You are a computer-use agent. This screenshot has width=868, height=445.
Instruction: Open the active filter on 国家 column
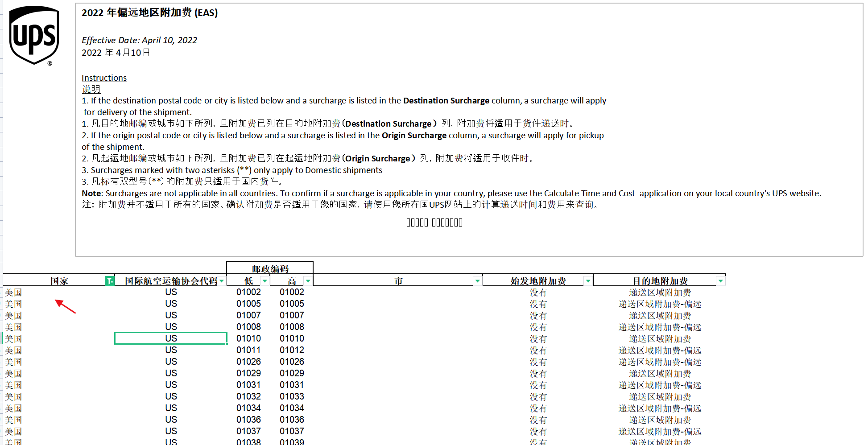[x=109, y=281]
